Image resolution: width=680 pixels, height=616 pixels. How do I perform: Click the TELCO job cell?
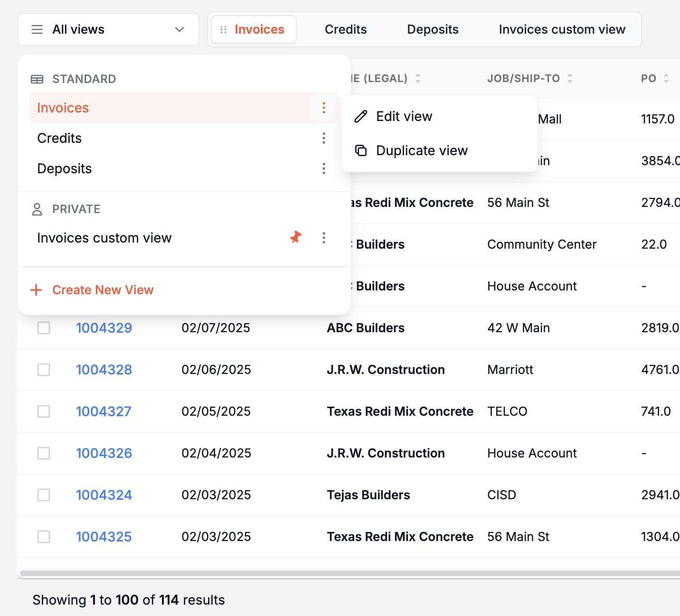tap(507, 411)
